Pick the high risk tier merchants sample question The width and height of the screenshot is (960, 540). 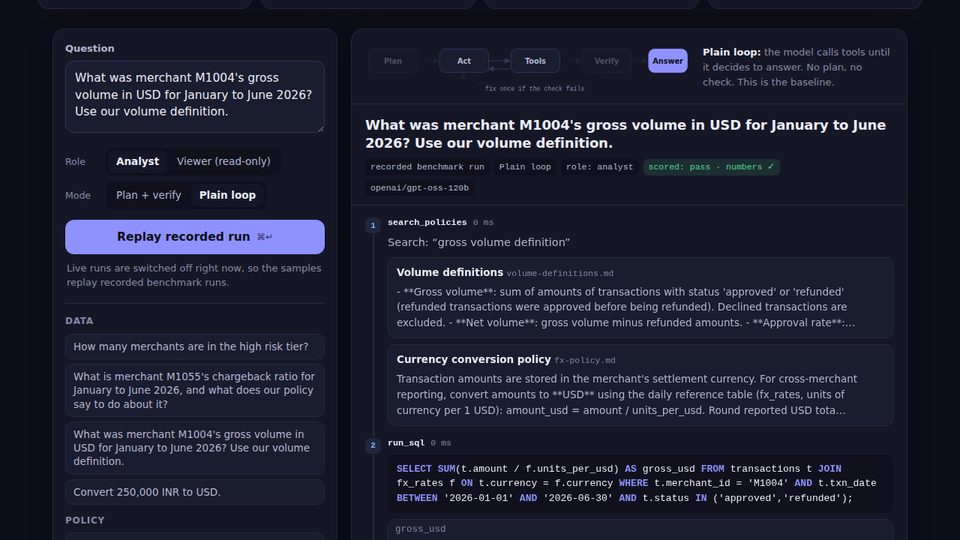tap(195, 347)
